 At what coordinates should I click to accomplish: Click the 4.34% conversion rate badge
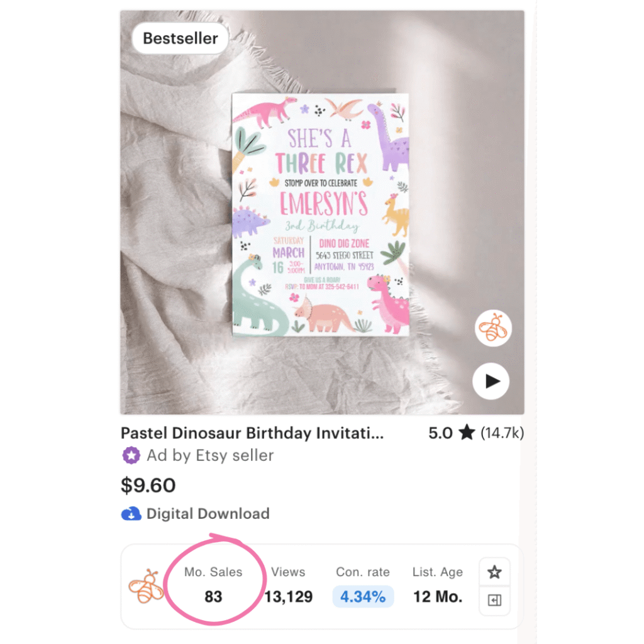pyautogui.click(x=363, y=596)
